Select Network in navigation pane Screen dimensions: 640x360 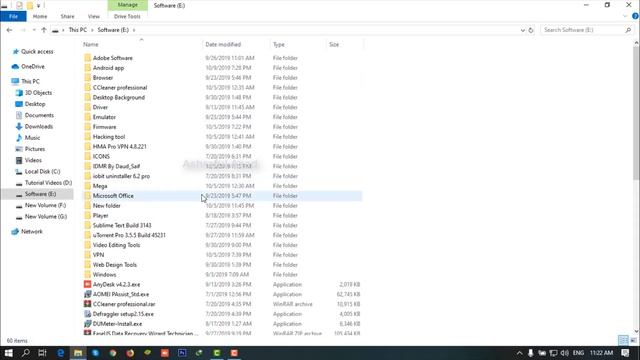point(31,231)
